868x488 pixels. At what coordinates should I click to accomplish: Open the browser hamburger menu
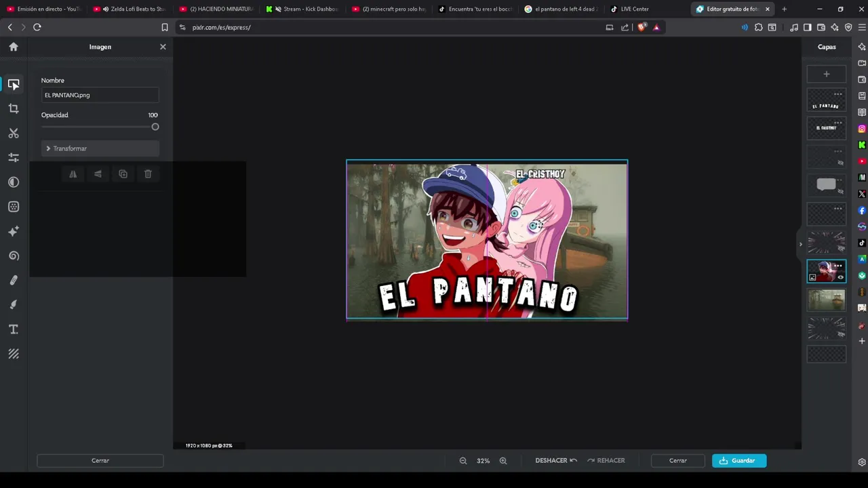862,27
